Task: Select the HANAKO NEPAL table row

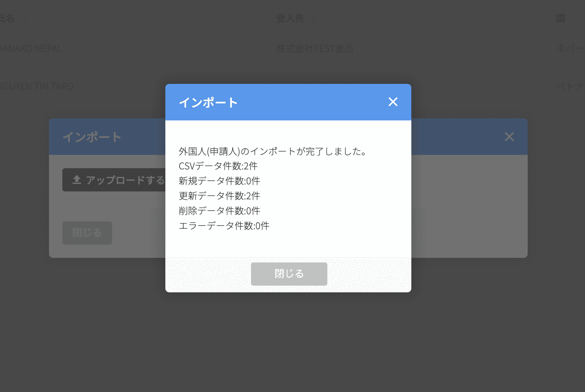Action: (31, 48)
